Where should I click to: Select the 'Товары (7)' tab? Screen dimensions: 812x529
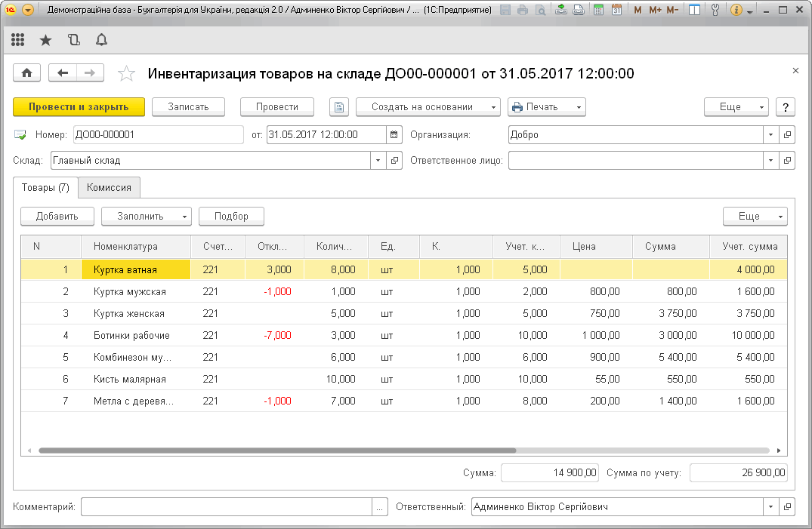[x=45, y=188]
